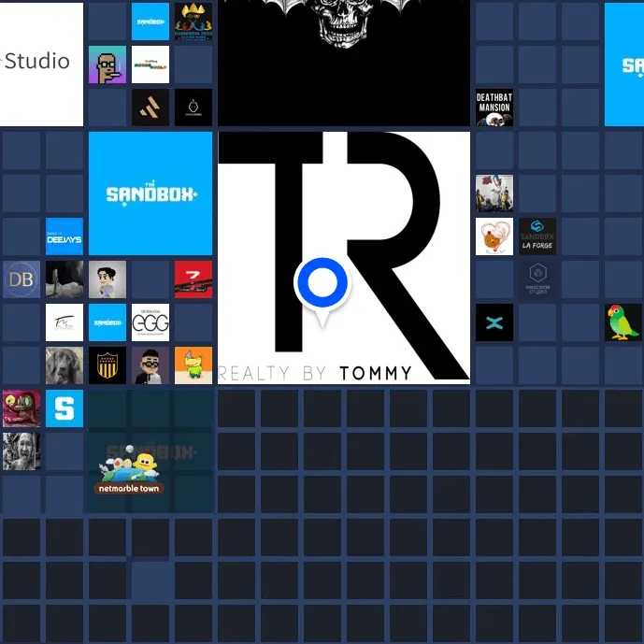Select the cut-off blue Sandbox estate at right edge
Viewport: 644px width, 644px height.
[623, 64]
